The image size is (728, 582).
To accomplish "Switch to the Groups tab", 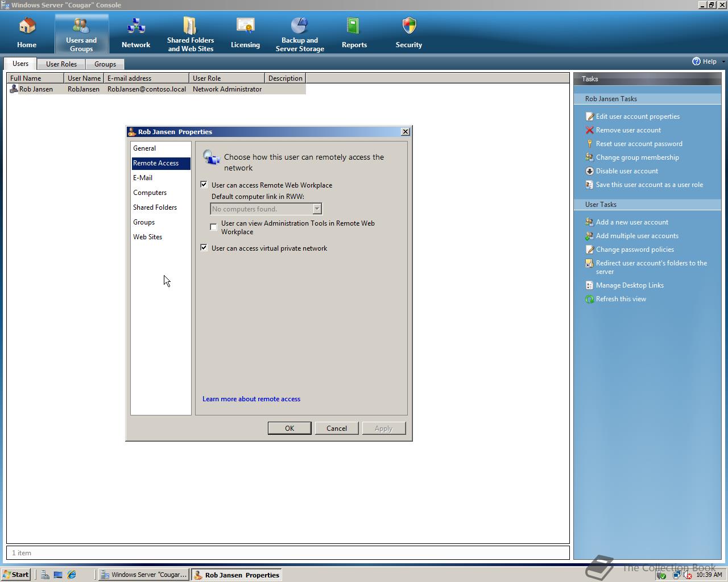I will (105, 64).
